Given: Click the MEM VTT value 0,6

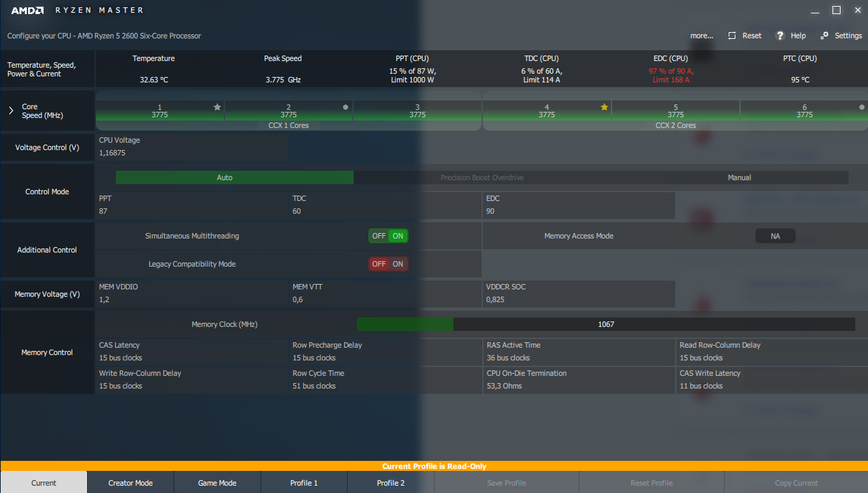Looking at the screenshot, I should 385,293.
